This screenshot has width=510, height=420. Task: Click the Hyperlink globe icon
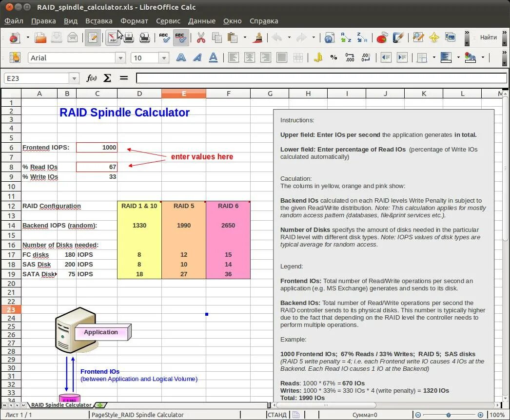coord(329,38)
